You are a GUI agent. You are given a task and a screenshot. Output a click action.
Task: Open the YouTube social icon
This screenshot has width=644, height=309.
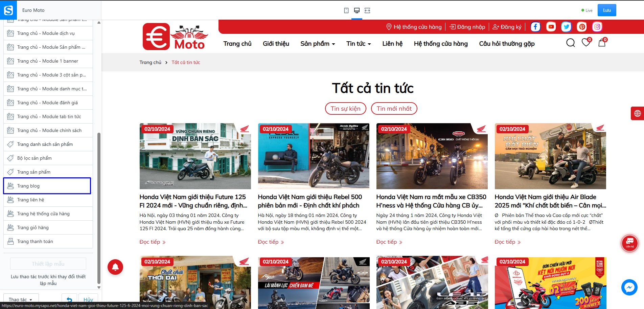[551, 27]
